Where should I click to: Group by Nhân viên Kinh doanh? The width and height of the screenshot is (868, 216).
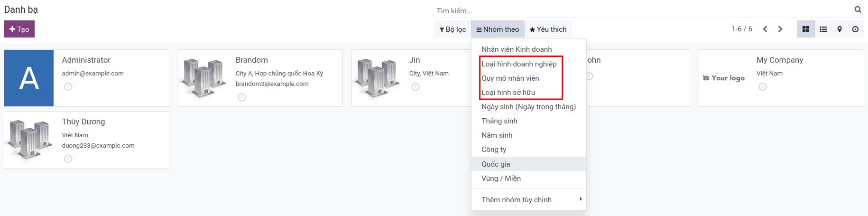[x=529, y=49]
